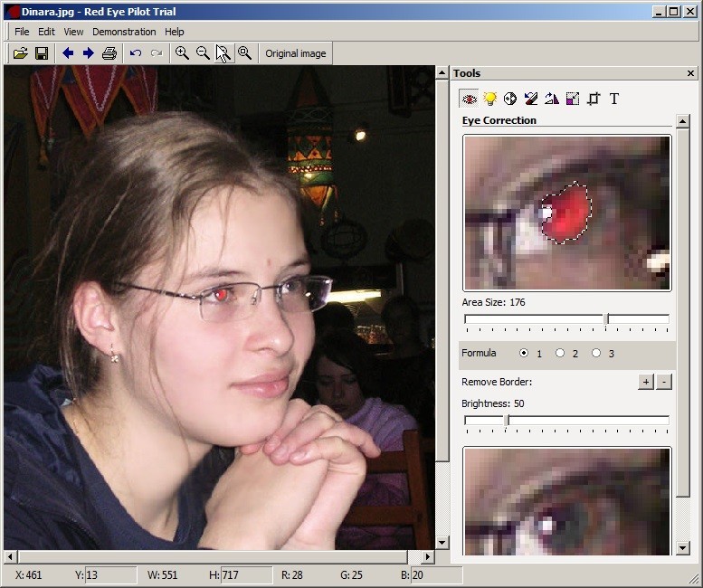Image resolution: width=703 pixels, height=588 pixels.
Task: Click the Original image button
Action: (296, 53)
